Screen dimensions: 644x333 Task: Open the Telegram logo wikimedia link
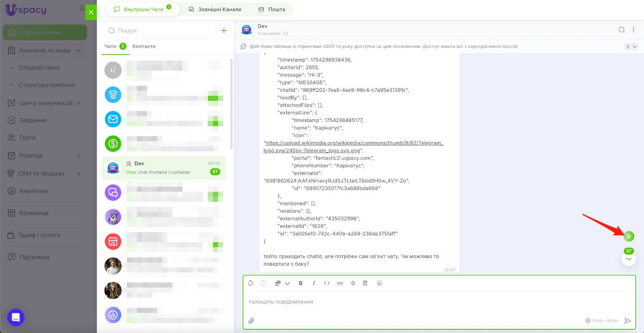click(353, 147)
